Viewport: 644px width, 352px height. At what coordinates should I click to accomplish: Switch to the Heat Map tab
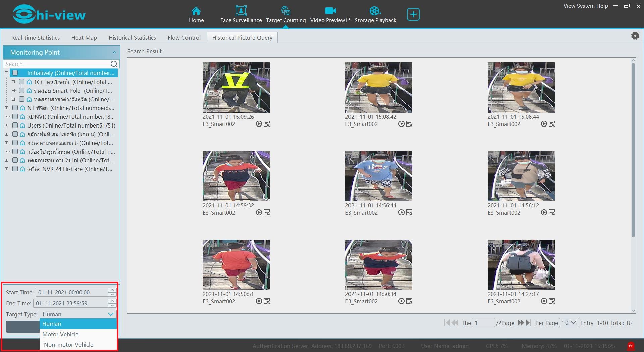(84, 38)
